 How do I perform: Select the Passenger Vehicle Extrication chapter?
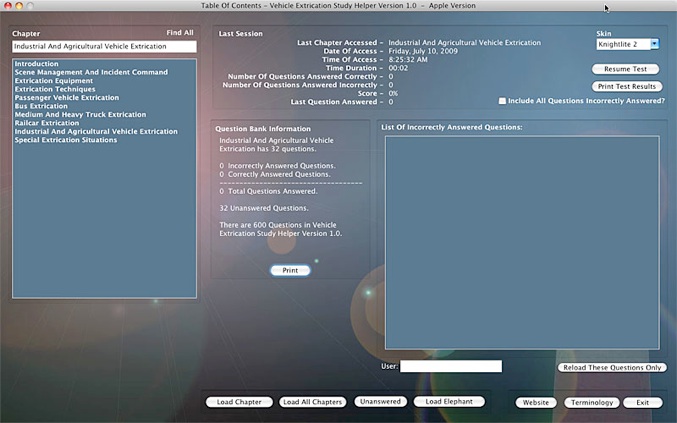pyautogui.click(x=66, y=98)
